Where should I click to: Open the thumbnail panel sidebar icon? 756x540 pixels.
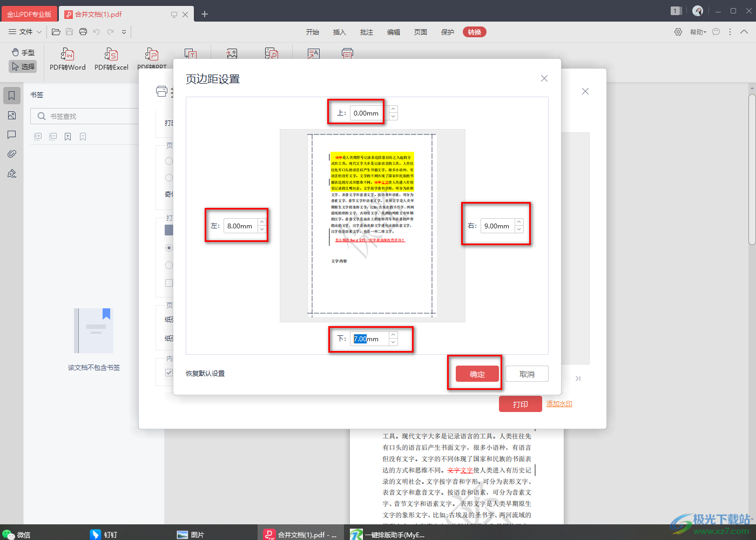click(x=12, y=116)
